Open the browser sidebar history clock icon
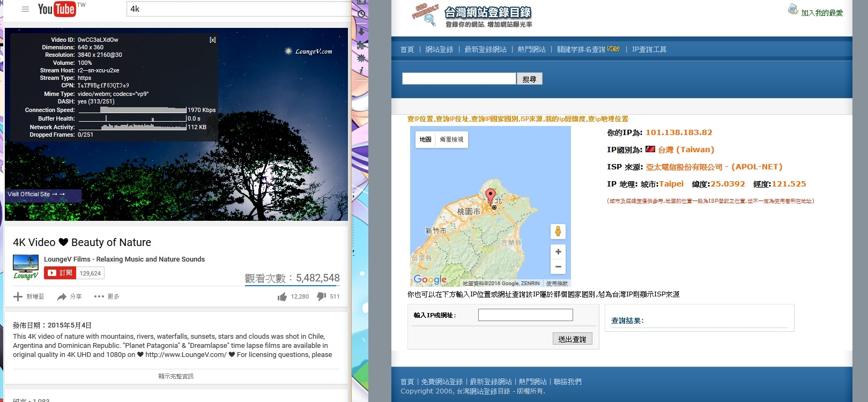The width and height of the screenshot is (868, 402). point(361,14)
